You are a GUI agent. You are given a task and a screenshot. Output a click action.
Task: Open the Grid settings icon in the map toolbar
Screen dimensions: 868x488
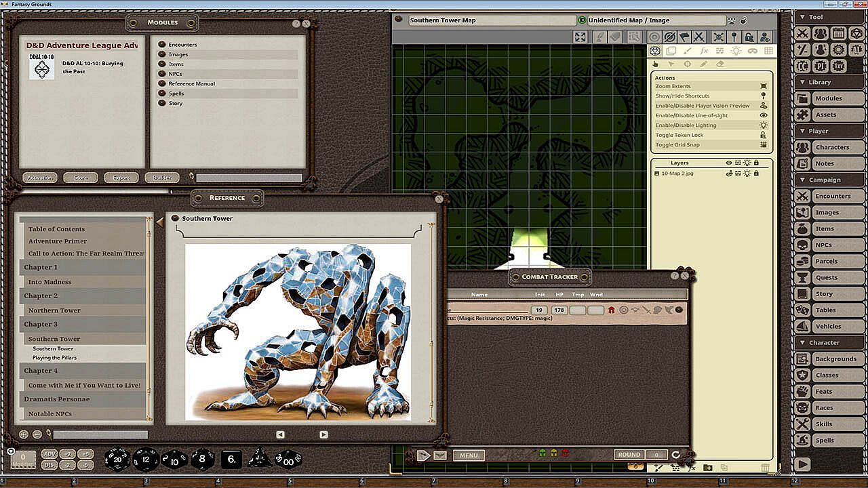coord(768,51)
